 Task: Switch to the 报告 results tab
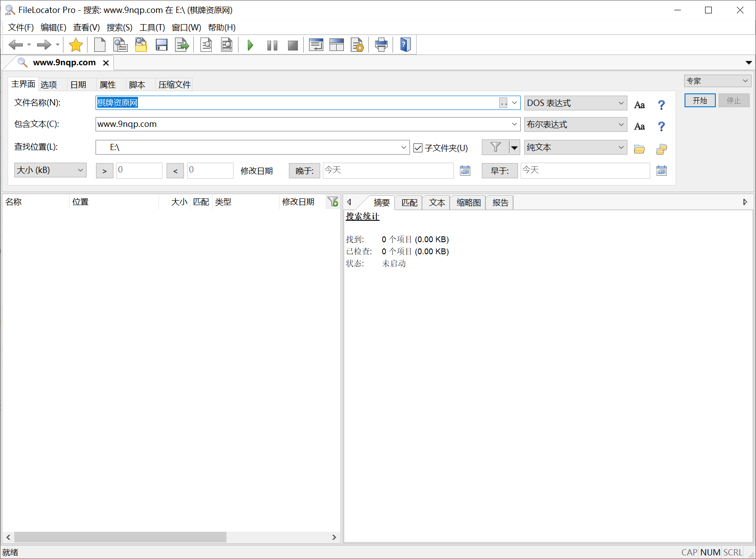tap(500, 202)
